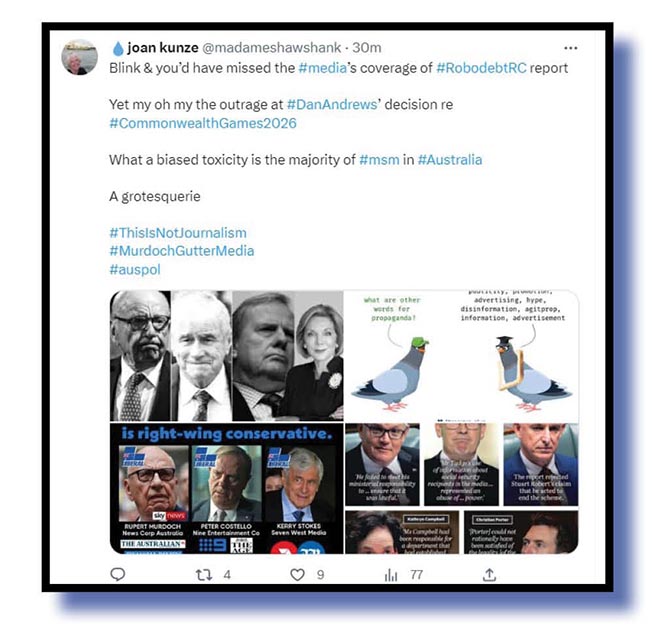This screenshot has height=636, width=652.
Task: Like the tweet with the heart icon
Action: pyautogui.click(x=297, y=575)
